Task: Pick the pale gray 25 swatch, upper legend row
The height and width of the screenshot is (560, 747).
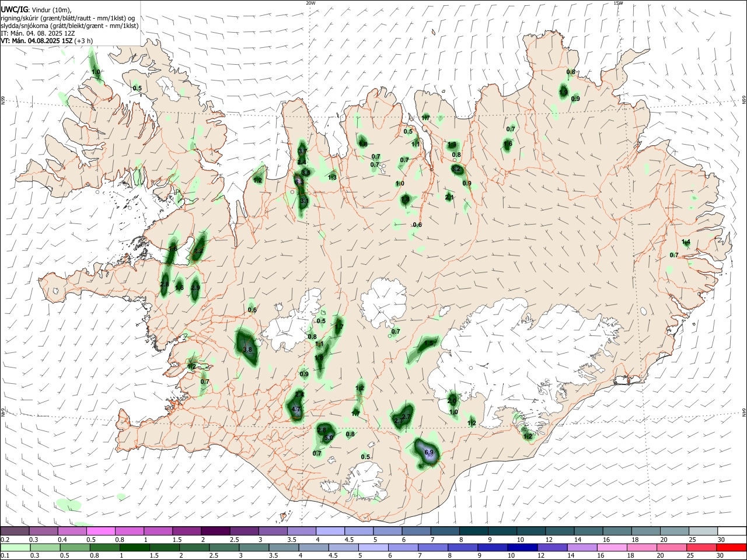Action: click(x=703, y=531)
